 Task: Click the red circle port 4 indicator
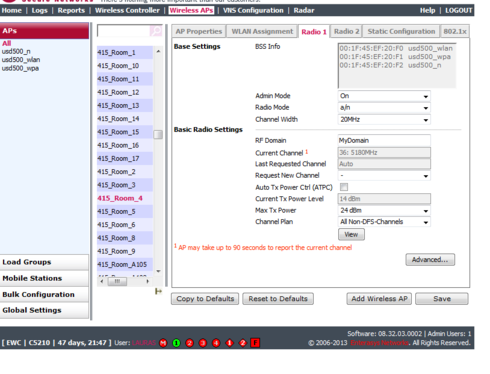216,343
